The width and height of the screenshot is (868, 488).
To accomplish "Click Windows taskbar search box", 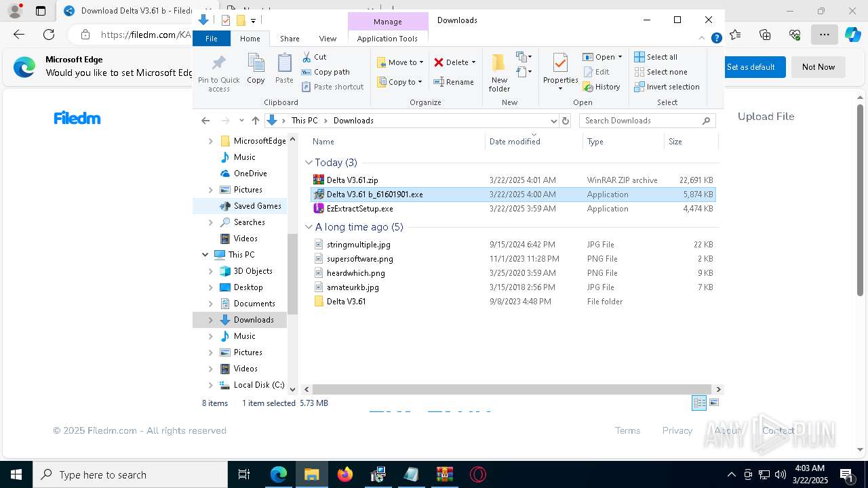I will click(x=130, y=474).
